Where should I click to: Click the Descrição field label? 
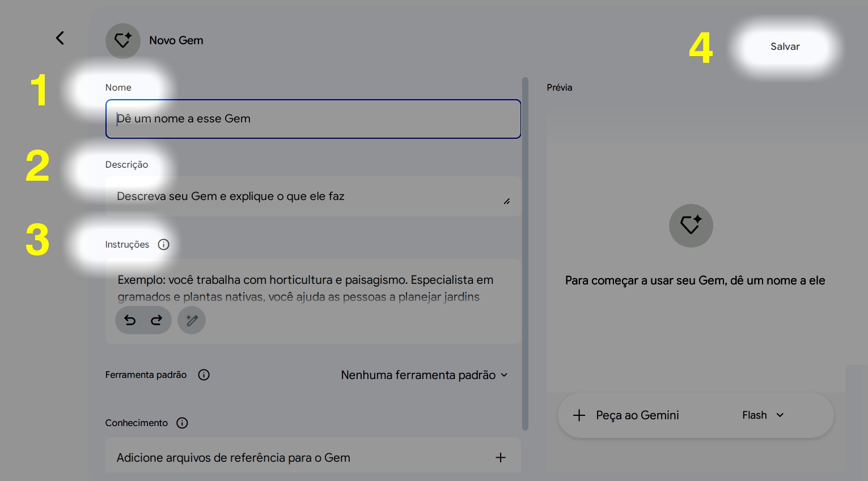click(127, 165)
